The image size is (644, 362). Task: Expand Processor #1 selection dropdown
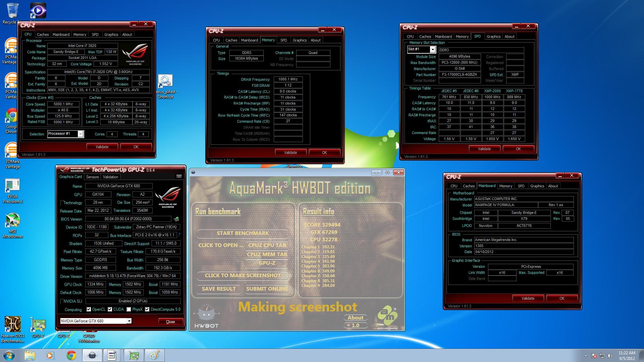click(x=80, y=134)
